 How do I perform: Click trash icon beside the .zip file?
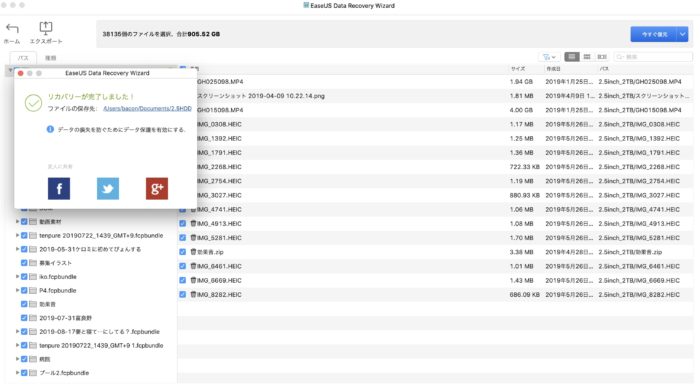coord(193,252)
